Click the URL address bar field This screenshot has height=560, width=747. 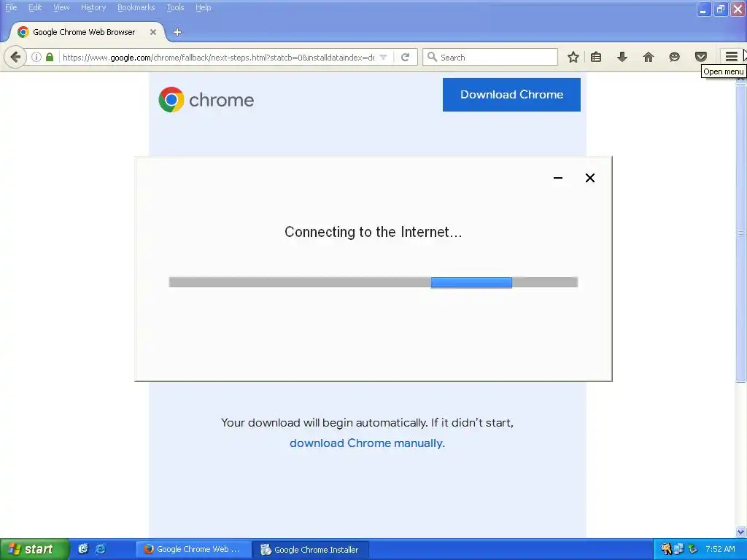218,57
